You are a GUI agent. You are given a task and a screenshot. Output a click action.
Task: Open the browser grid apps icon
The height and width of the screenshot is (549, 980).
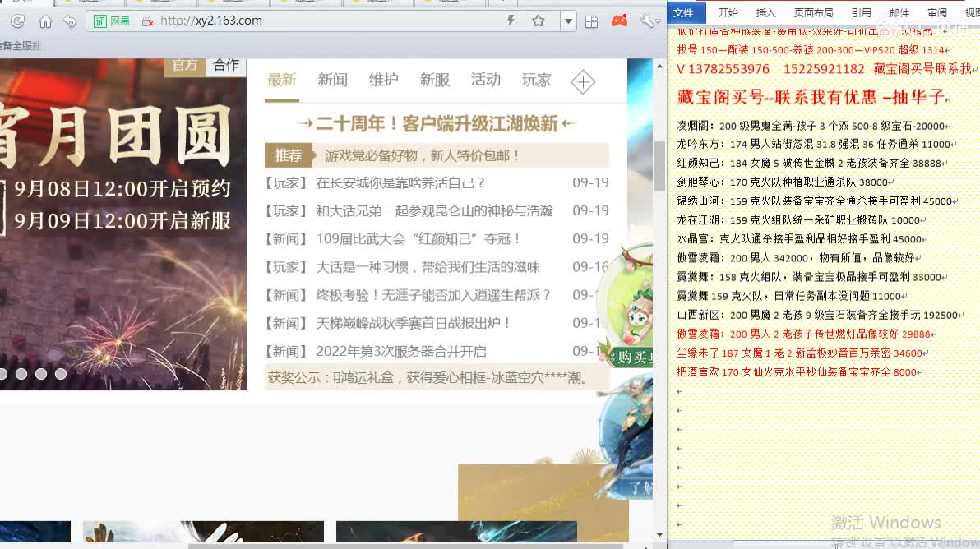point(591,22)
